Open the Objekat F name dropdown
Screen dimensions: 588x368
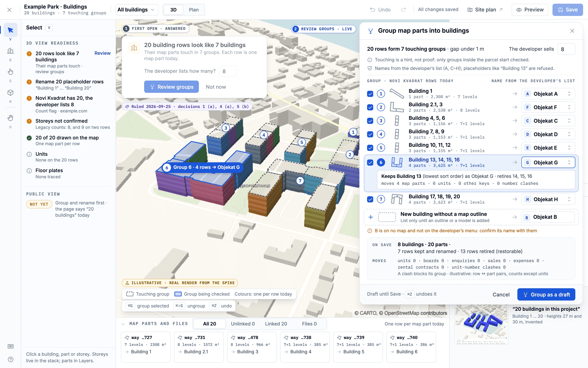coord(548,107)
